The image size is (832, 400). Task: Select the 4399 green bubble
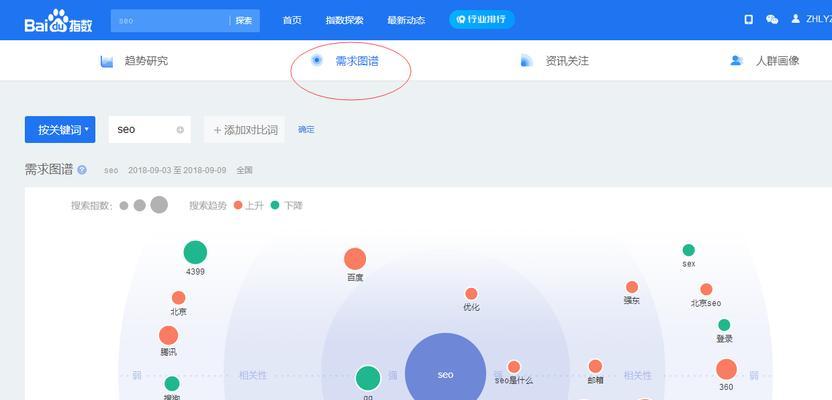tap(195, 253)
